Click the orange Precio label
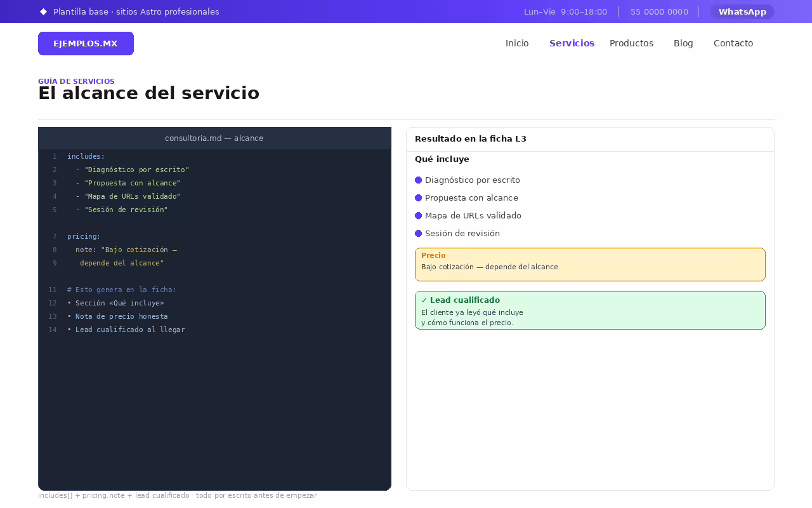The height and width of the screenshot is (508, 812). 433,256
